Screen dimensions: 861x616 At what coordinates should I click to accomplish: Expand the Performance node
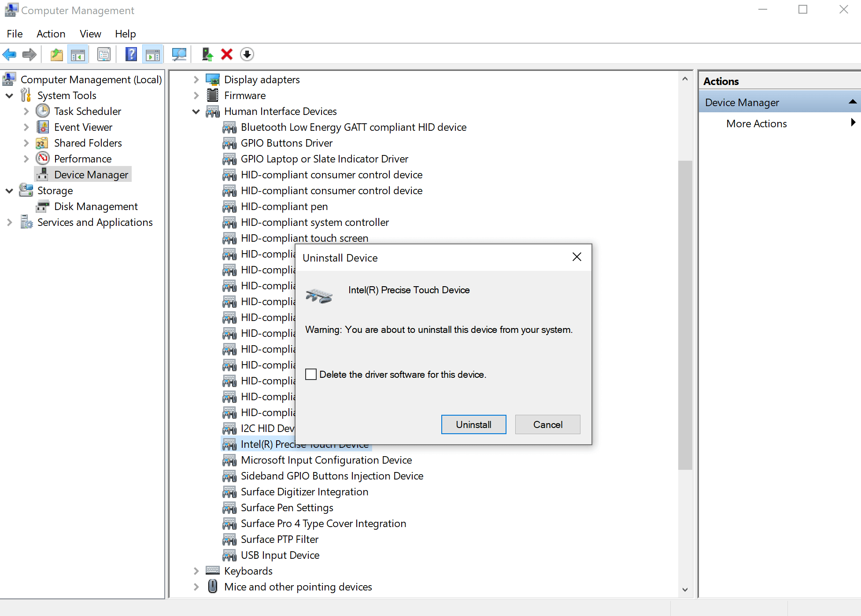coord(26,159)
